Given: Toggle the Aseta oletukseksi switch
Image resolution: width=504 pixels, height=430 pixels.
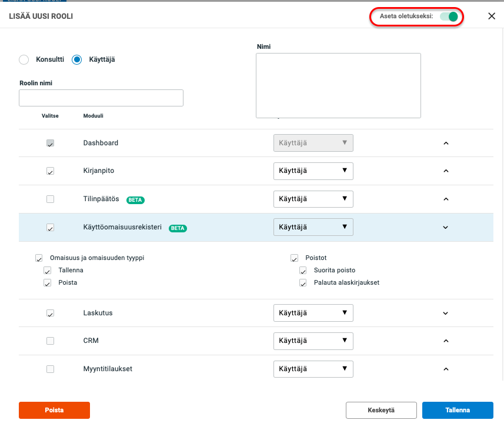Looking at the screenshot, I should click(449, 16).
